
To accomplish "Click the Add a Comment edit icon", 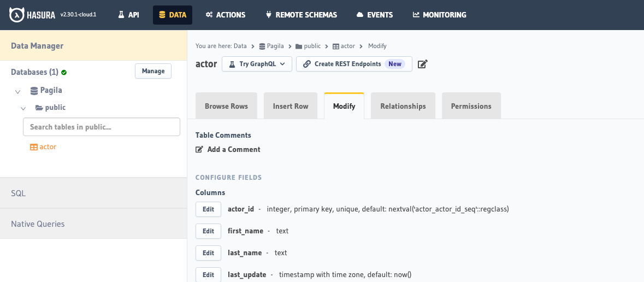I will (199, 150).
